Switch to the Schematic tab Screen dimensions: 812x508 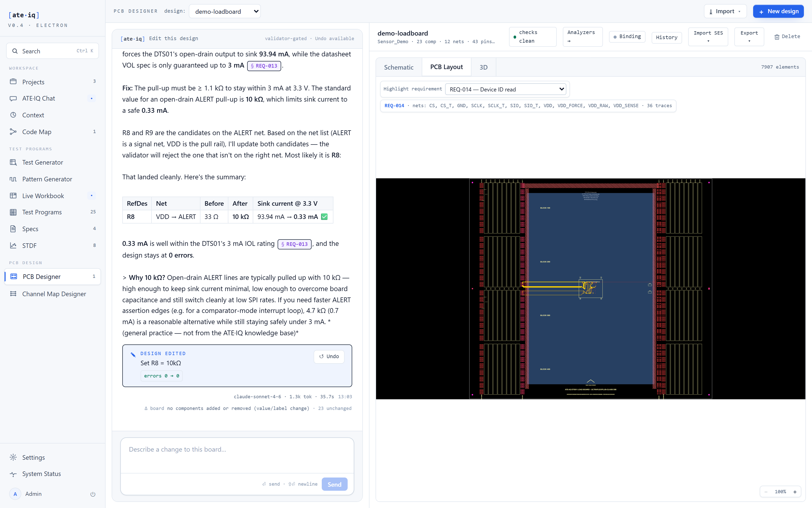399,67
